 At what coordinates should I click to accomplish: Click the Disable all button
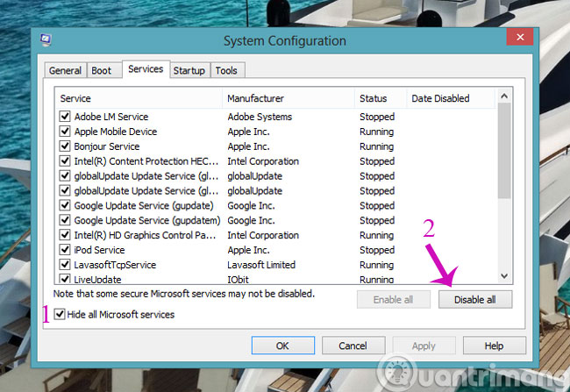click(475, 300)
